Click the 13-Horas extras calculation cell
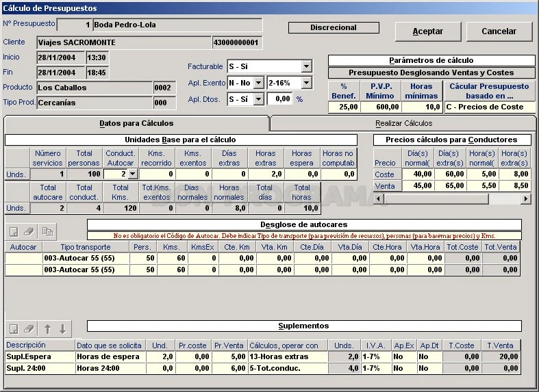 click(x=288, y=356)
